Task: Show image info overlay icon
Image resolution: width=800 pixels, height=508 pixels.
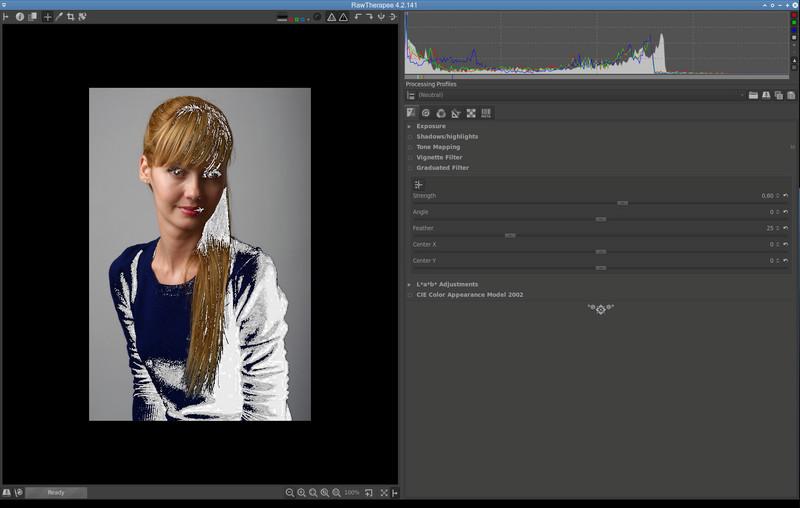Action: coord(20,17)
